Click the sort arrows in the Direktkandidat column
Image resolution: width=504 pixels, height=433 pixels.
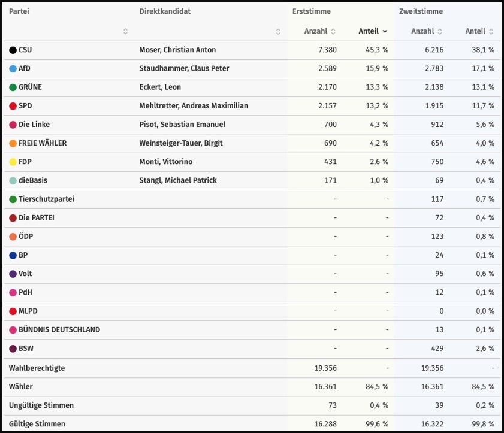pos(278,31)
